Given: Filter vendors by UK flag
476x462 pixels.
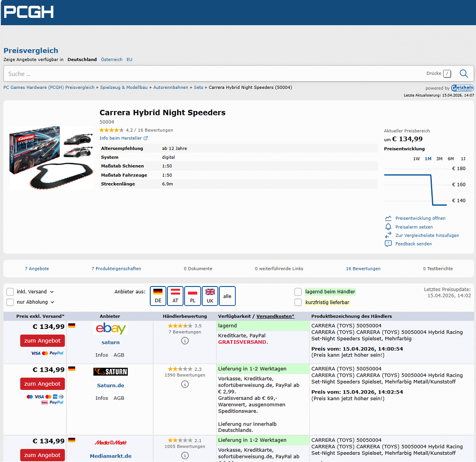Looking at the screenshot, I should (210, 296).
